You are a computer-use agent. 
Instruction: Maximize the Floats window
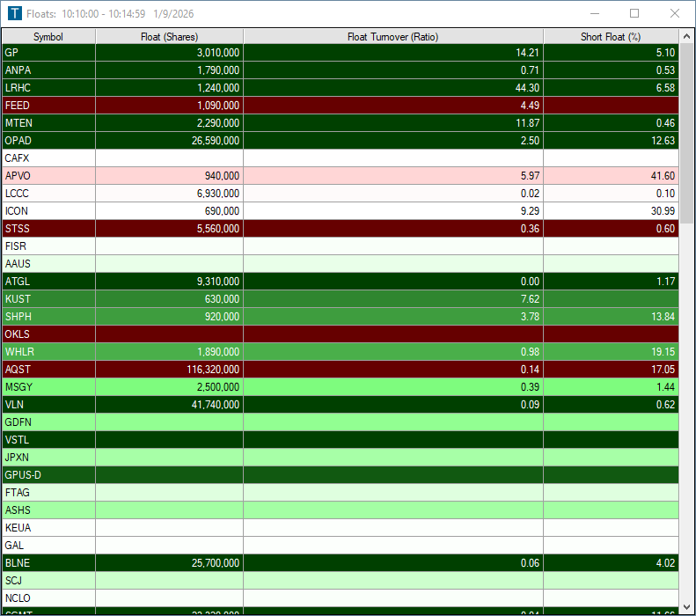[634, 14]
